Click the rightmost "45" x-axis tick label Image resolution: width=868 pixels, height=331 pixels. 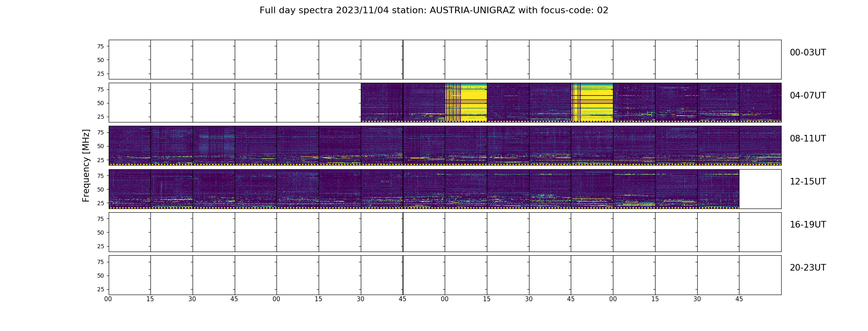coord(739,299)
